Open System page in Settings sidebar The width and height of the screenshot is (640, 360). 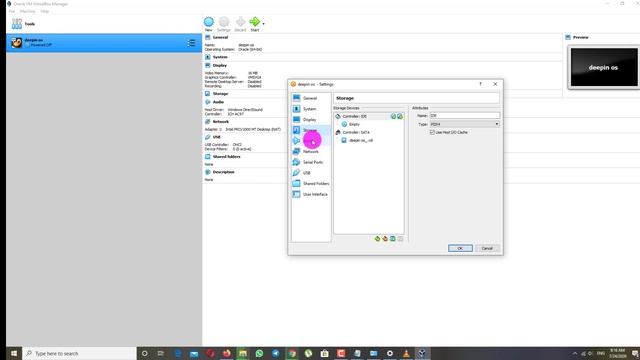point(310,109)
